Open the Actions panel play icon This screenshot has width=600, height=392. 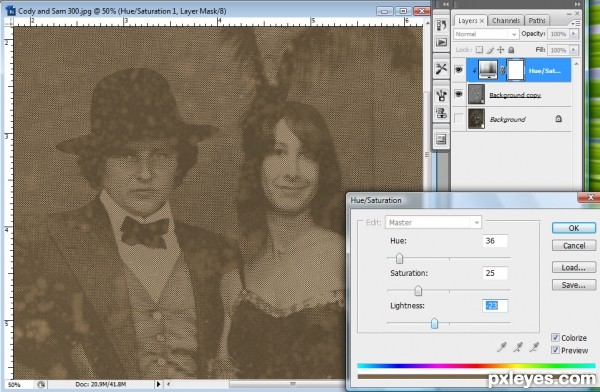pos(441,42)
